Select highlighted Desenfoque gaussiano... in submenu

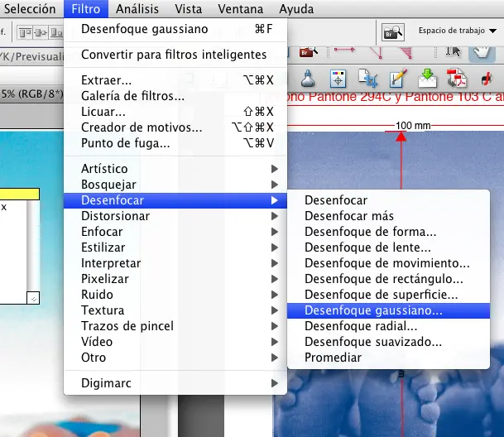pos(389,310)
